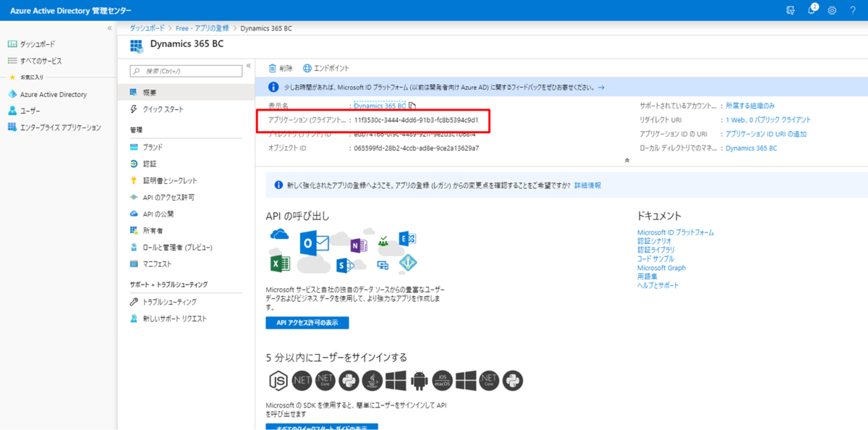Viewport: 868px width, 430px height.
Task: Open 認証ライブラリ document link
Action: coord(656,250)
